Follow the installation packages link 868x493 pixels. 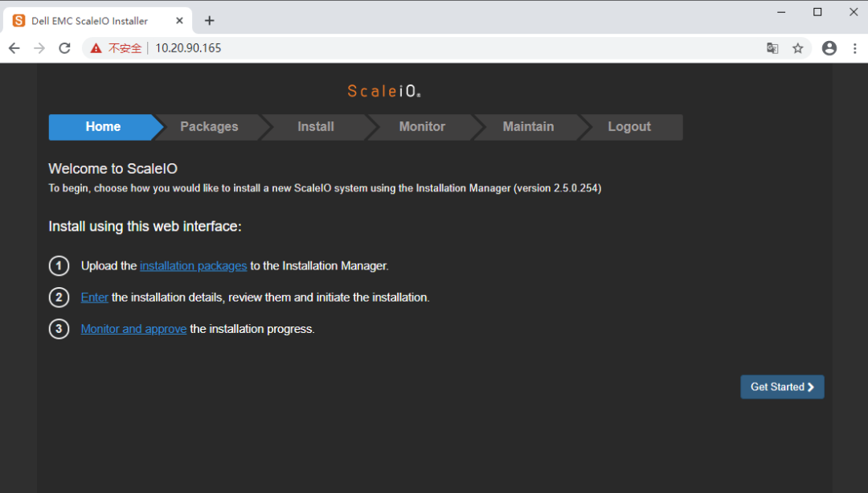(x=193, y=266)
